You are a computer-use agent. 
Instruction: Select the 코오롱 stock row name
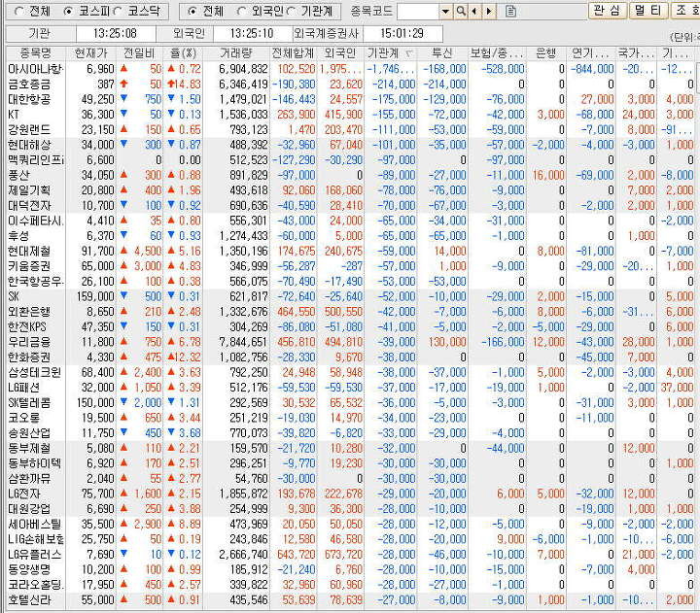tap(24, 418)
